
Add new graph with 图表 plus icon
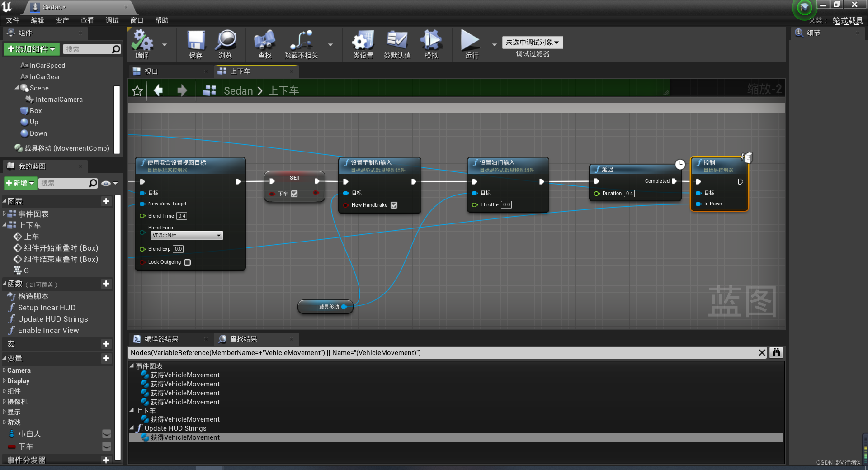(x=106, y=201)
